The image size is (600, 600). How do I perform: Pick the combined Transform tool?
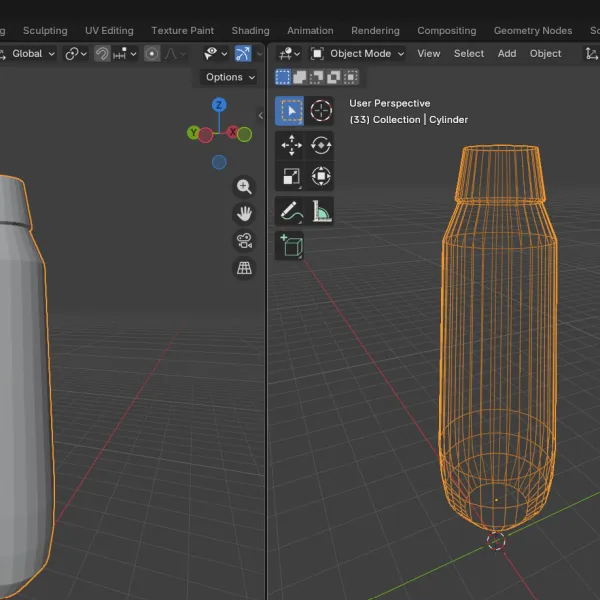click(321, 176)
